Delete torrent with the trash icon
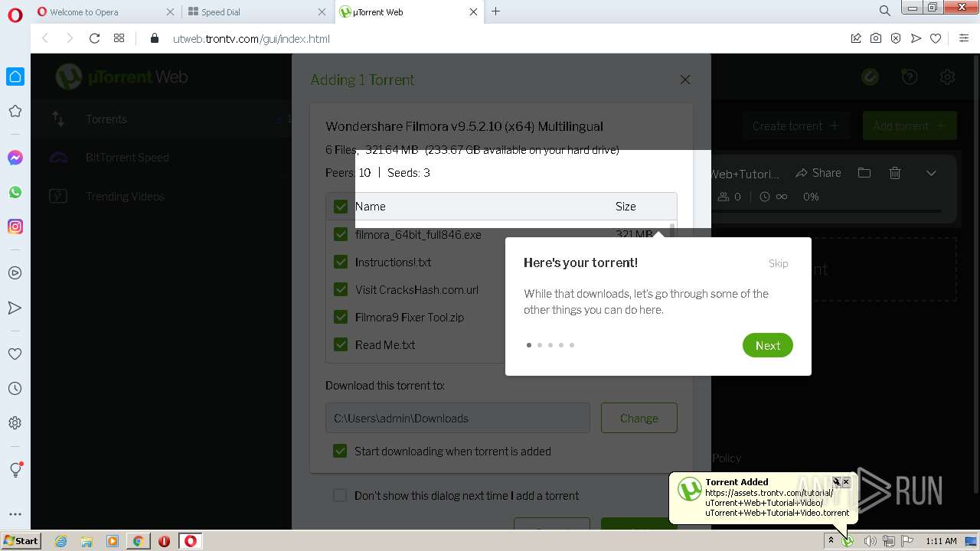 click(x=895, y=173)
